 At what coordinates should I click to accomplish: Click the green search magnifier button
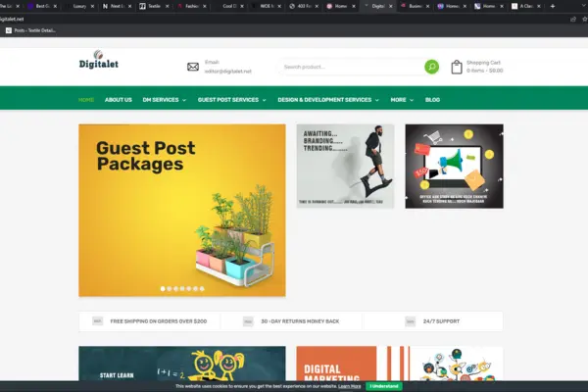click(431, 67)
